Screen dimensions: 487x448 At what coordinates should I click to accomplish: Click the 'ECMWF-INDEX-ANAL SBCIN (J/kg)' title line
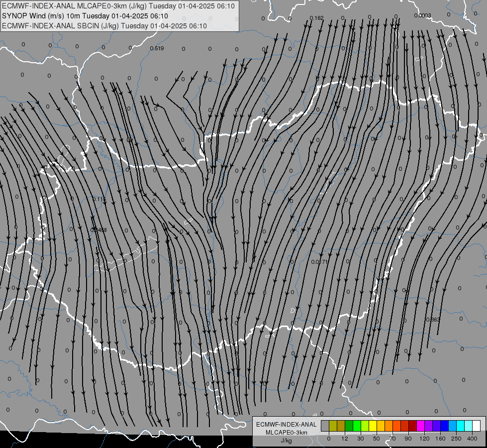pyautogui.click(x=104, y=26)
